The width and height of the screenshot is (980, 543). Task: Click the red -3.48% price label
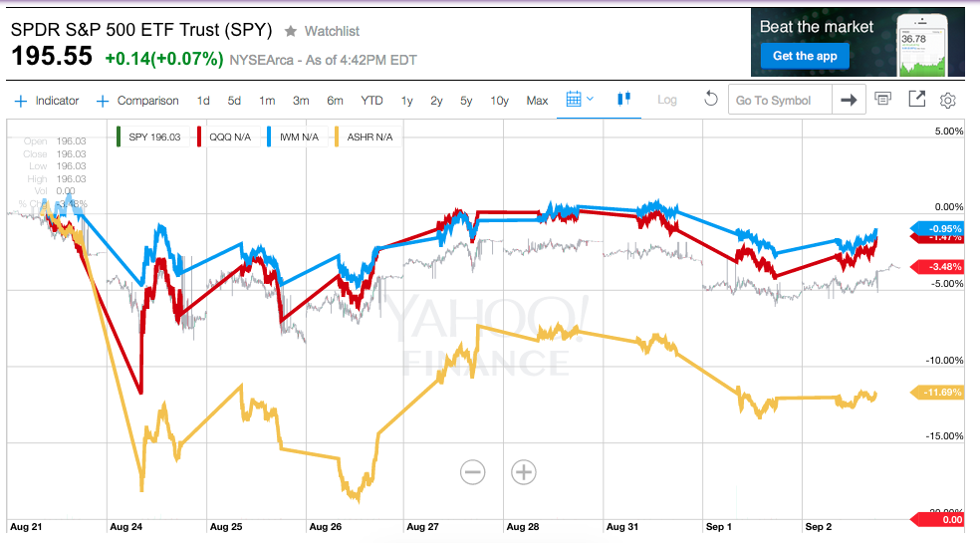(x=937, y=266)
